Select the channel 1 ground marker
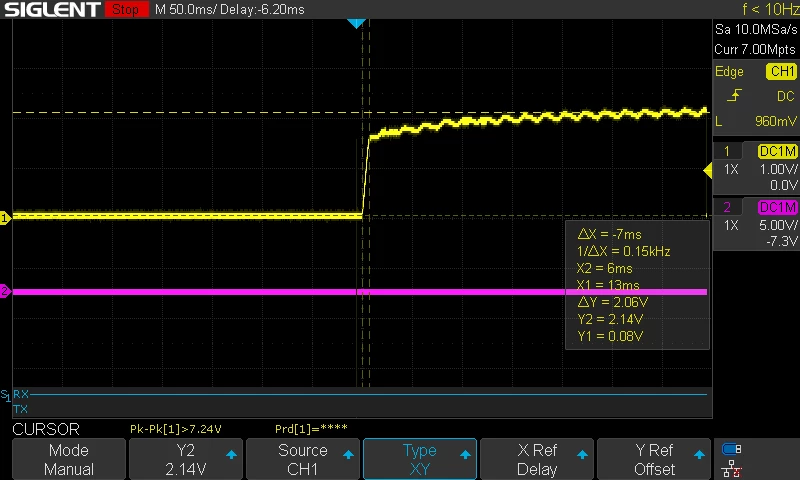 tap(5, 218)
